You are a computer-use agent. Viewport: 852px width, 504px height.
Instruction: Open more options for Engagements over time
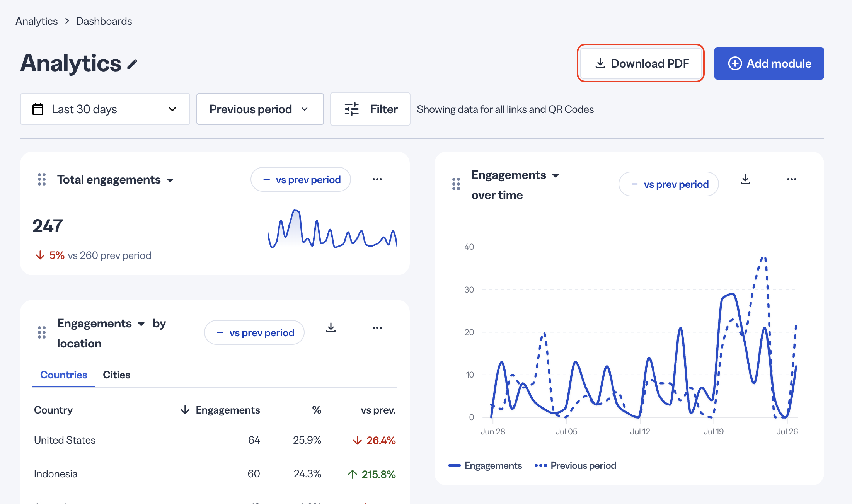792,179
